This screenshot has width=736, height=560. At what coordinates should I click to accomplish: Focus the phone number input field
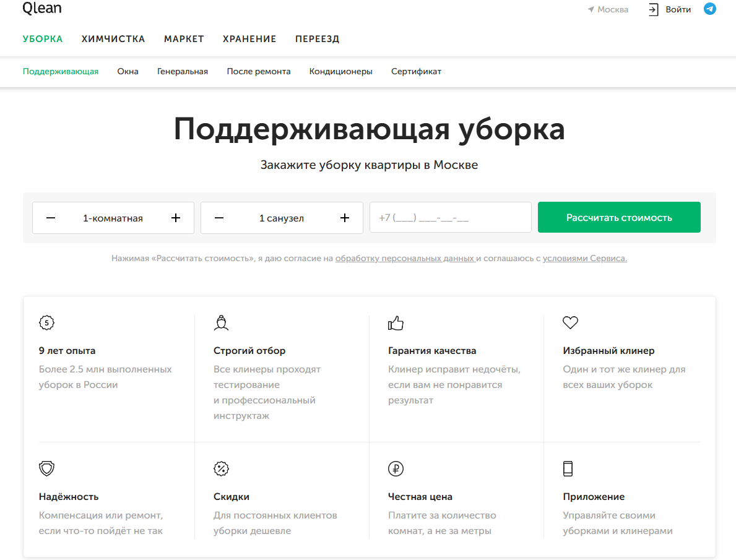coord(451,217)
